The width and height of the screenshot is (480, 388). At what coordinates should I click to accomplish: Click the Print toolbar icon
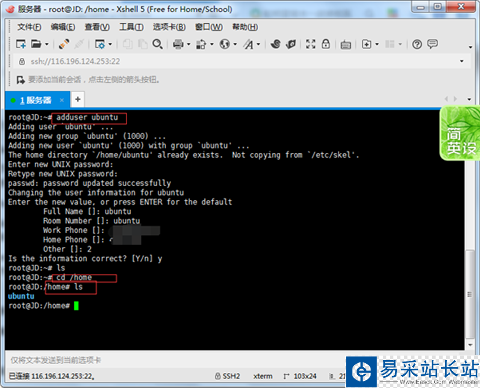point(178,44)
